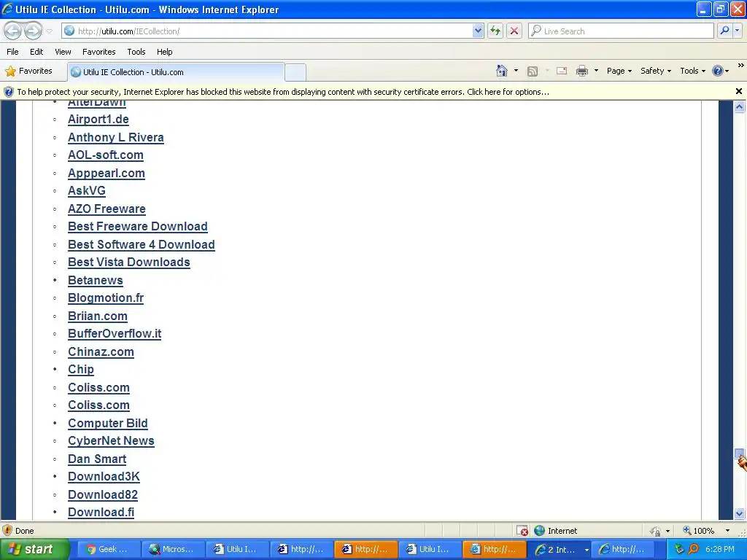Click the scroll up arrow
The height and width of the screenshot is (560, 747).
pyautogui.click(x=740, y=106)
